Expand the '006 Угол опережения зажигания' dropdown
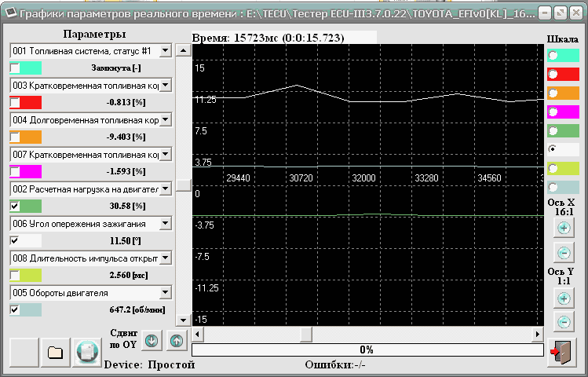Viewport: 588px width, 377px height. click(165, 223)
